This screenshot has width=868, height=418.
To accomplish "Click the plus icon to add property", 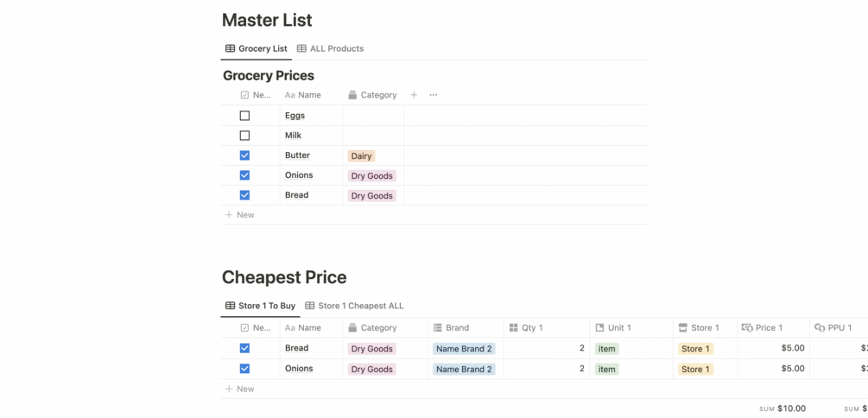I will tap(414, 95).
